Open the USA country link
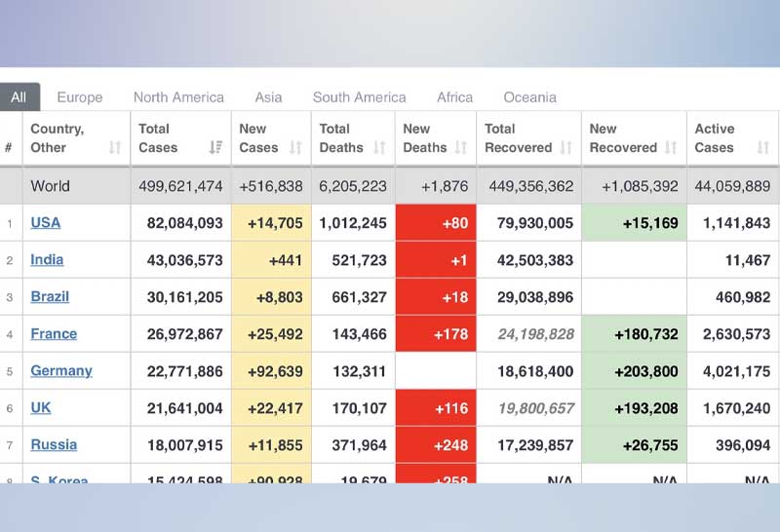 [x=45, y=222]
